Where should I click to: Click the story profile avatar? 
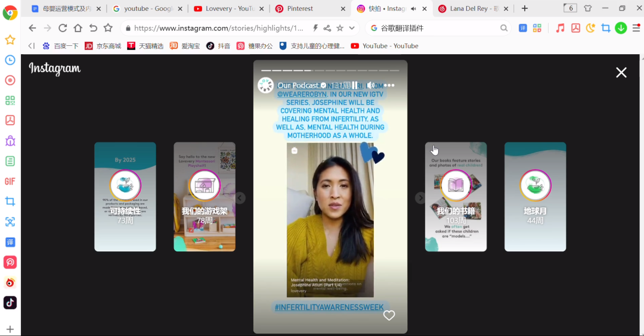pyautogui.click(x=265, y=85)
